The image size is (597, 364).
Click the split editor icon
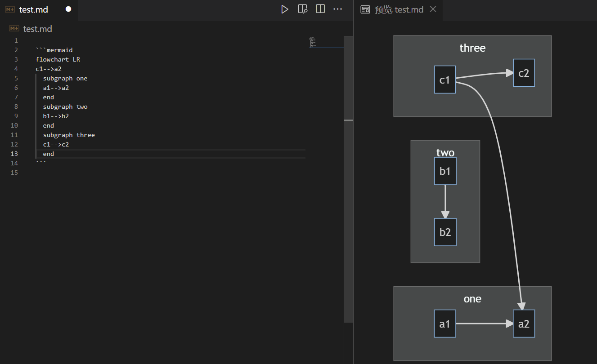(320, 9)
